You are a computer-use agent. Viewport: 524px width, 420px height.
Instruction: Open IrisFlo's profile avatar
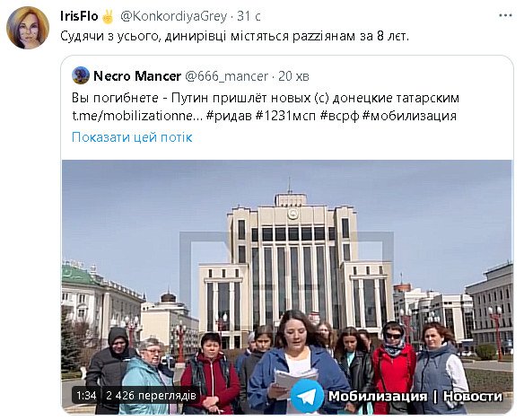(x=28, y=28)
